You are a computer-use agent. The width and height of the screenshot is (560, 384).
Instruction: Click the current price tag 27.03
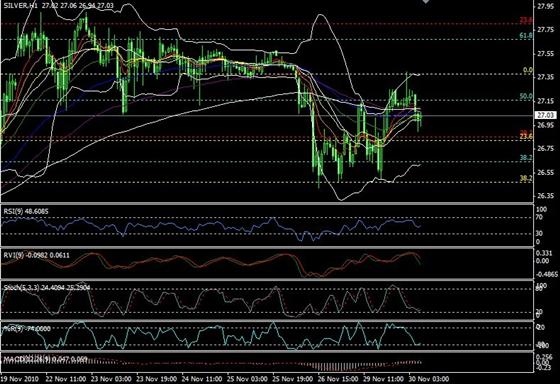pos(546,115)
